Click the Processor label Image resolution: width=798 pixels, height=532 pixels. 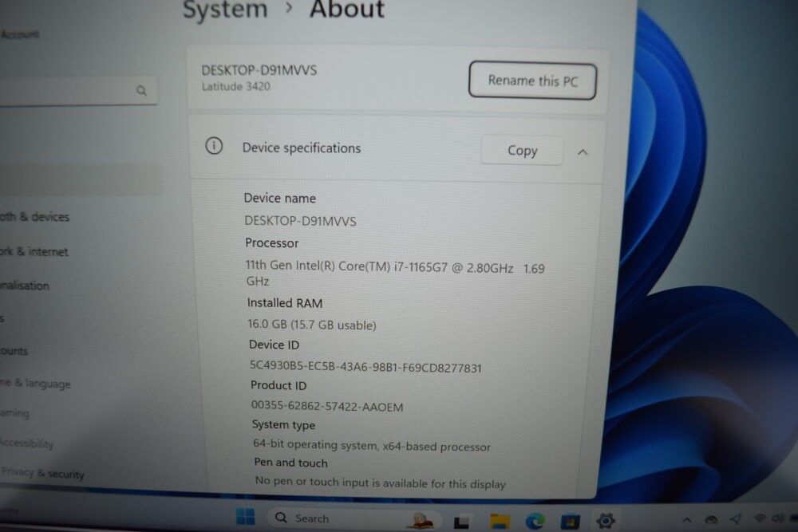point(272,242)
